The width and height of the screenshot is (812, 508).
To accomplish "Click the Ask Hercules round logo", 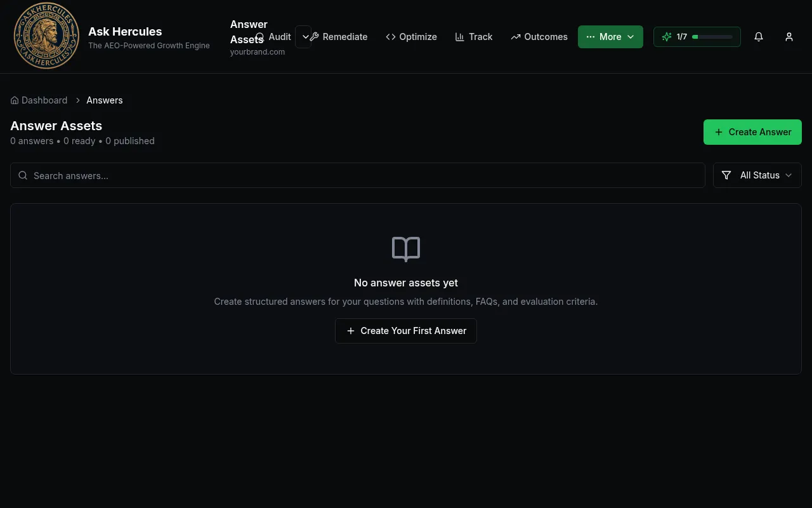I will (46, 36).
